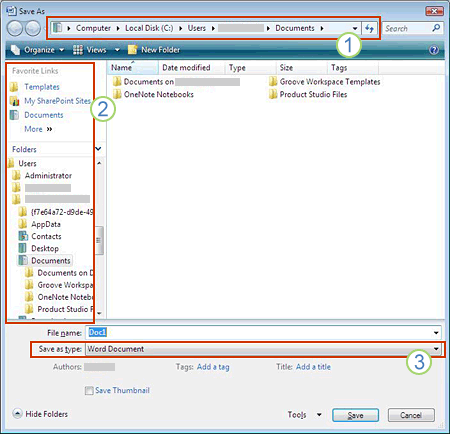Image resolution: width=450 pixels, height=434 pixels.
Task: Click the New Folder toolbar button
Action: pyautogui.click(x=154, y=50)
